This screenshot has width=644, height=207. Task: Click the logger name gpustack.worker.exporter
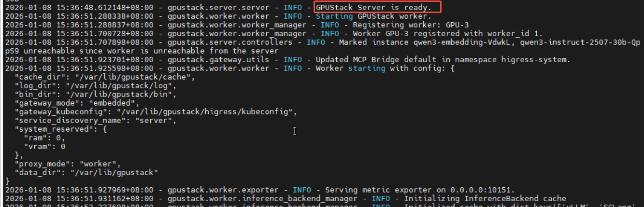[x=223, y=190]
